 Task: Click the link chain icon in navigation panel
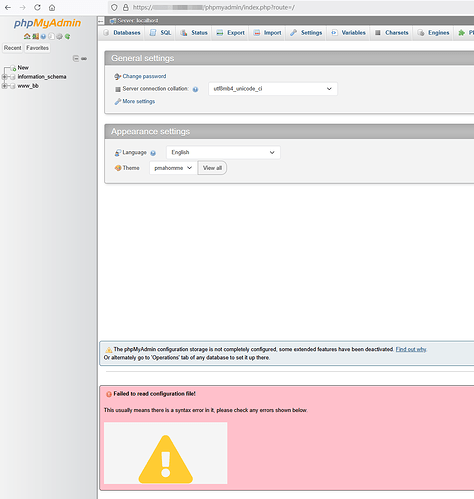[x=84, y=59]
